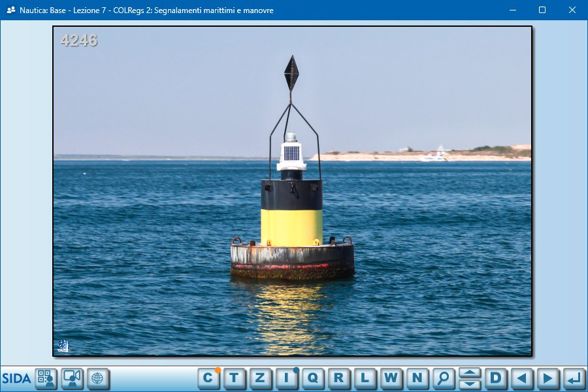Image resolution: width=588 pixels, height=392 pixels.
Task: Click the small icon in image corner
Action: click(63, 346)
